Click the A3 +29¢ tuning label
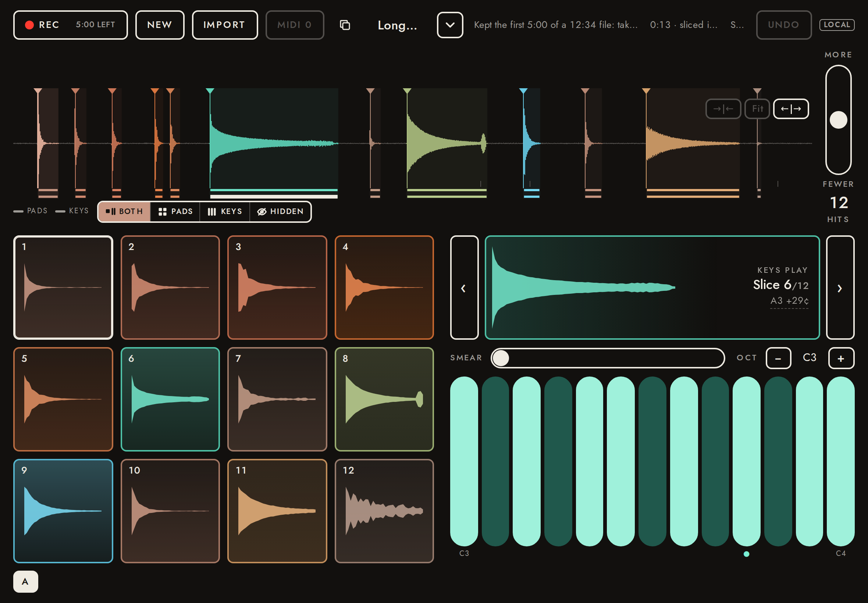868x603 pixels. 789,301
